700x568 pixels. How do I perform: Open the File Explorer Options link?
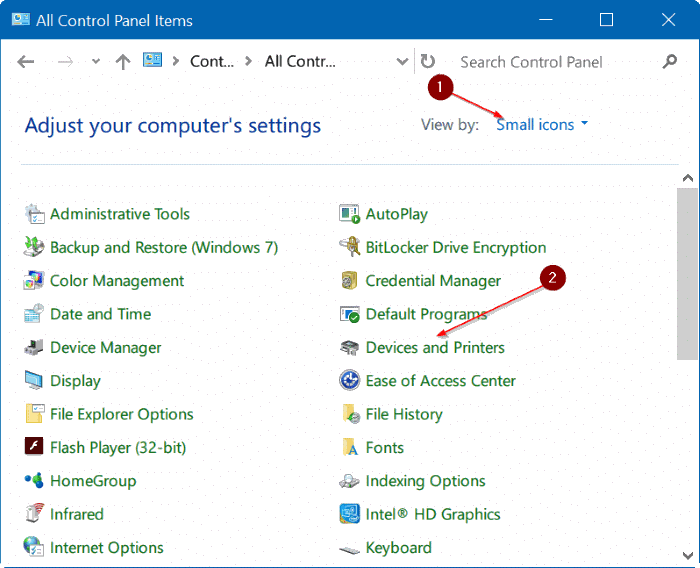122,415
